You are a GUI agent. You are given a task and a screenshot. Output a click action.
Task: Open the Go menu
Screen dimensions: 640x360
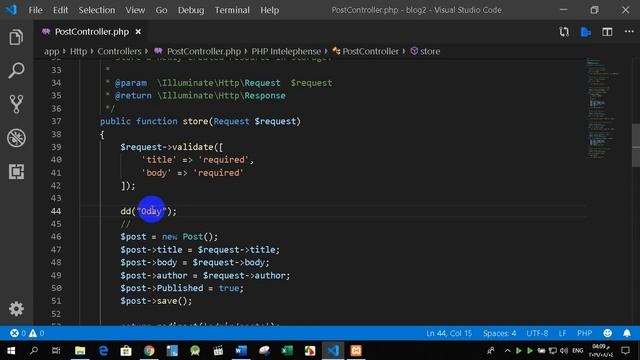(x=161, y=10)
